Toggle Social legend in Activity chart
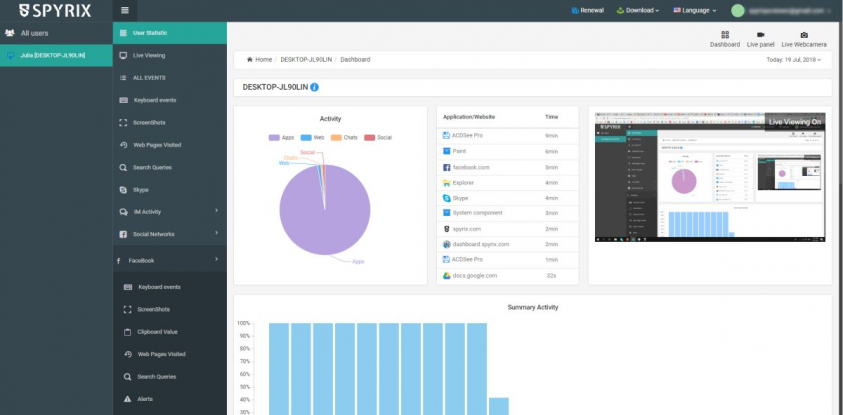 [x=378, y=138]
